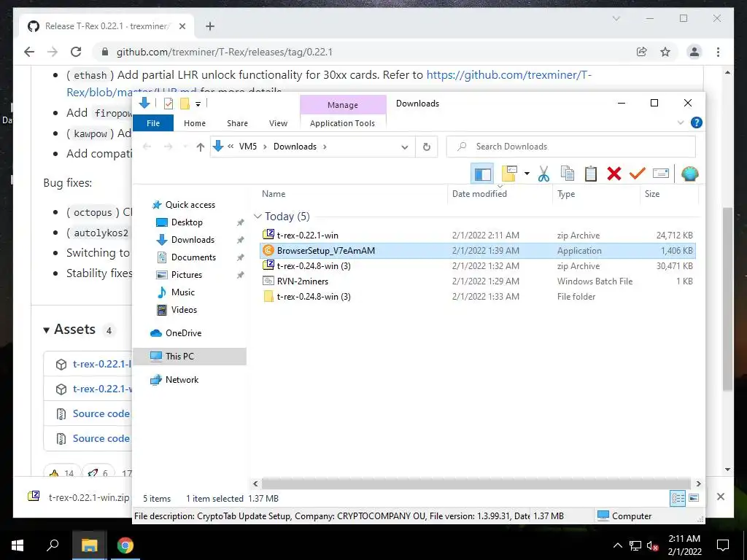Close Chrome downloads bar with X
747x560 pixels.
pyautogui.click(x=720, y=497)
